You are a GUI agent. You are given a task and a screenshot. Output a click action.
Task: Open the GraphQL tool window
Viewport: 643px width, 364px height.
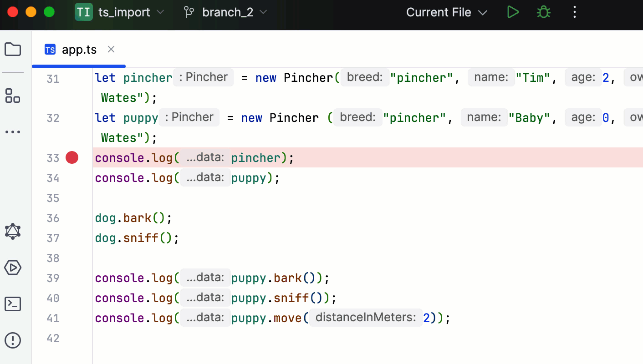[x=13, y=231]
